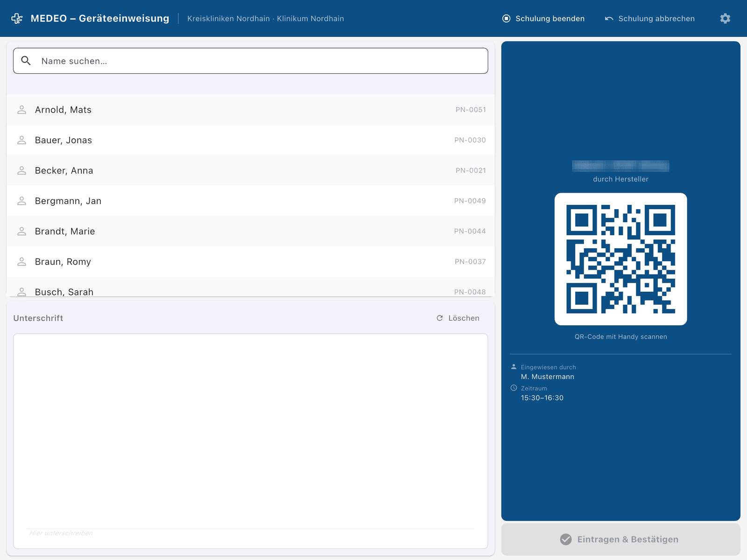The image size is (747, 560).
Task: Click person icon next to Braun, Romy
Action: pos(21,261)
